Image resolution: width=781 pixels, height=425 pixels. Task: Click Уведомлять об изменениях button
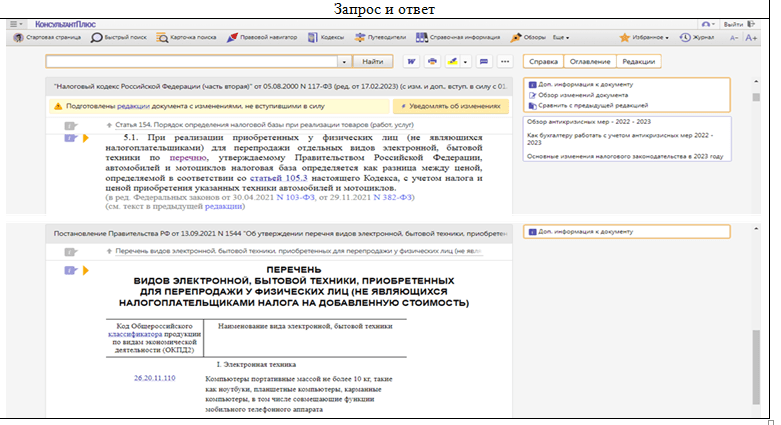[x=451, y=106]
